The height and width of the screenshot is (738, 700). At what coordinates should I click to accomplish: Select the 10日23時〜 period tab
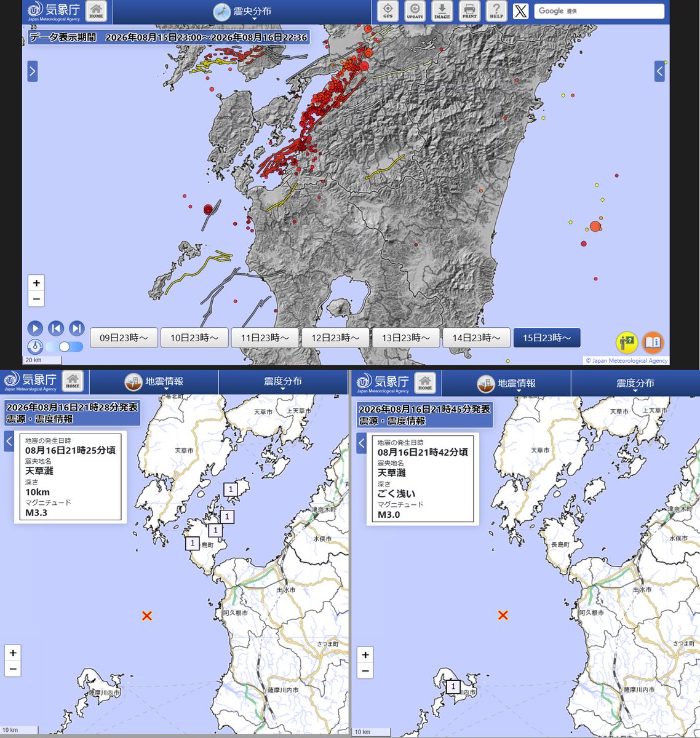coord(194,338)
